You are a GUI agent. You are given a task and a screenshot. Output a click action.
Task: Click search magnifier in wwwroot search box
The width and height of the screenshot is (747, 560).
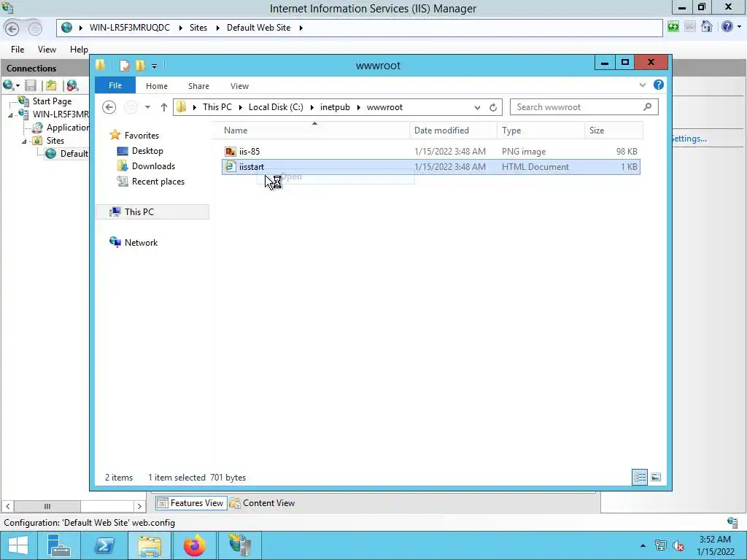click(647, 107)
